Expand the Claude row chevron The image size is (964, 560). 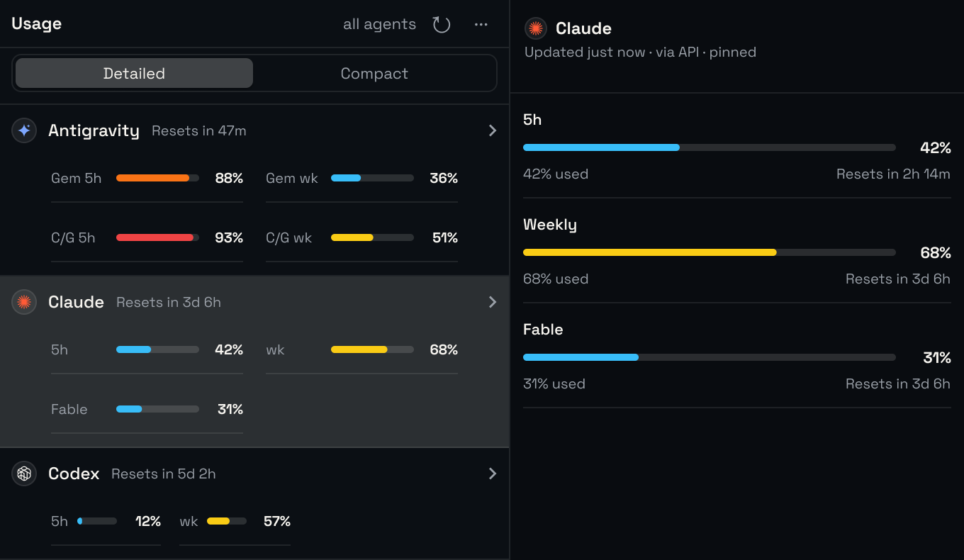click(493, 302)
